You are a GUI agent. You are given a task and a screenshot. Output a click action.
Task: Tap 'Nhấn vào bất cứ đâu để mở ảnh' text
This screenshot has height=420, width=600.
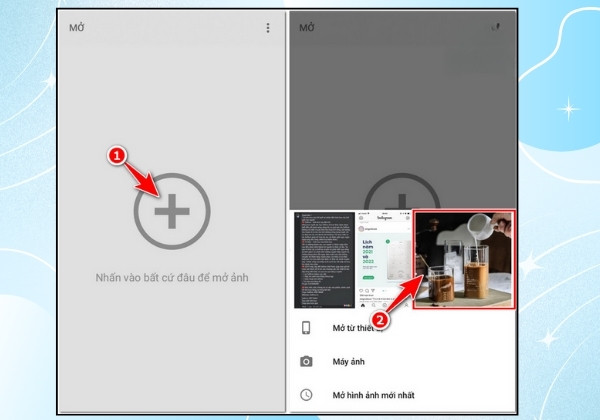[172, 277]
